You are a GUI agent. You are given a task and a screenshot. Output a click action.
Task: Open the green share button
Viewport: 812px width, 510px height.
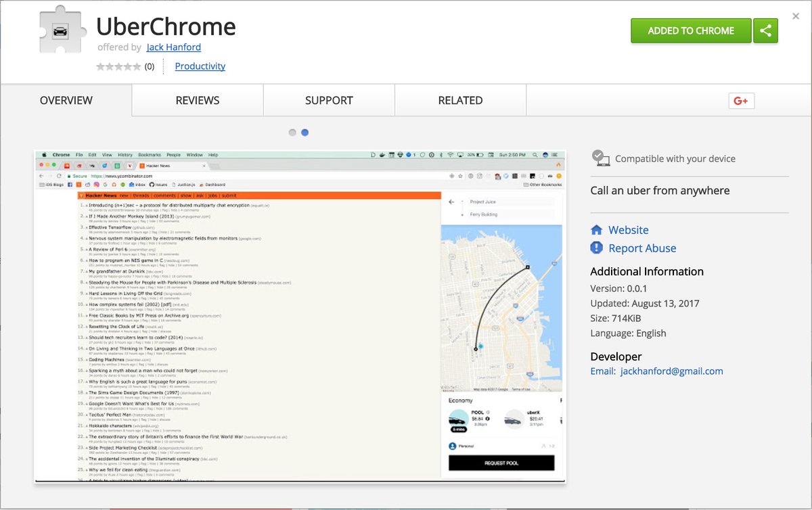point(765,30)
